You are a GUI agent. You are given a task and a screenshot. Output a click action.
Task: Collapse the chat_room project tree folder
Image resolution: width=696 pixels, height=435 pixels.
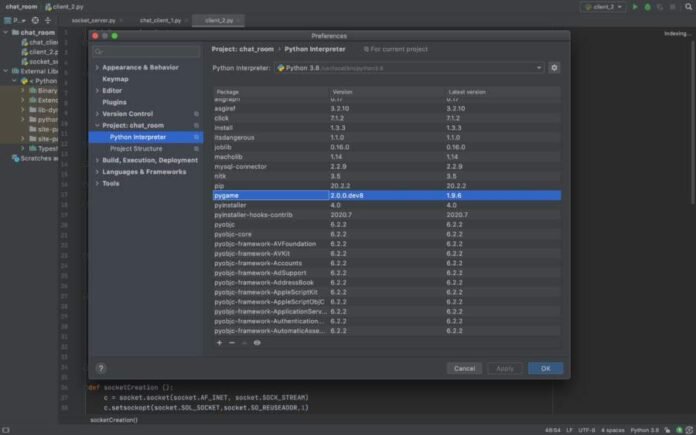click(x=6, y=32)
